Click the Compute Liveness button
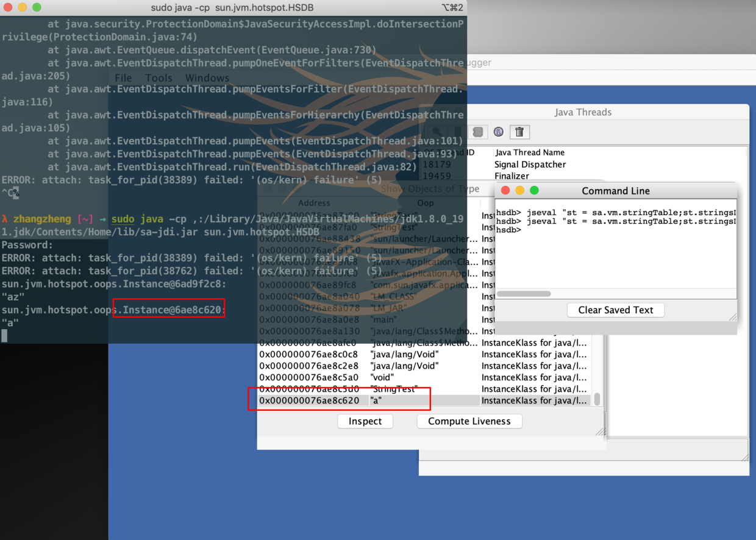 point(469,421)
